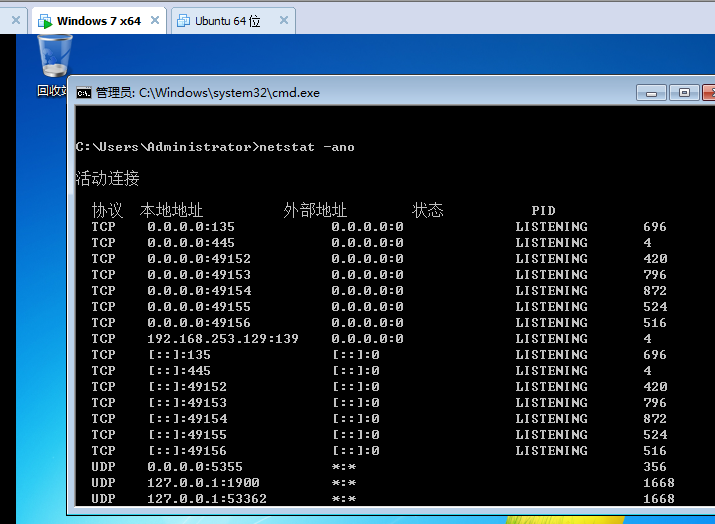Click UDP address 0.0.0.0:5355

click(195, 467)
